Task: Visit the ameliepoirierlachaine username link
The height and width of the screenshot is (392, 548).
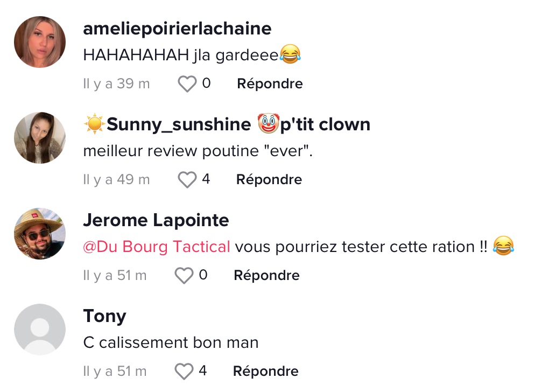Action: 177,29
